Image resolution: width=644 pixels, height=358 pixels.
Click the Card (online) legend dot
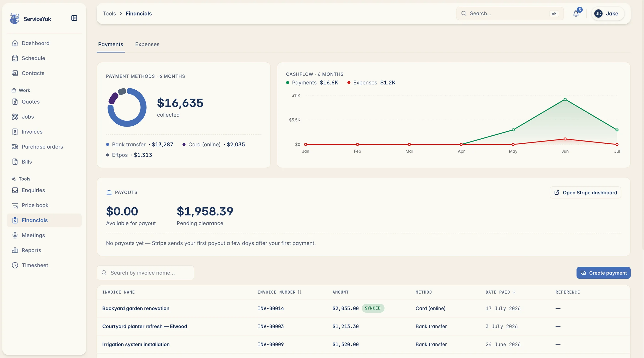tap(184, 145)
